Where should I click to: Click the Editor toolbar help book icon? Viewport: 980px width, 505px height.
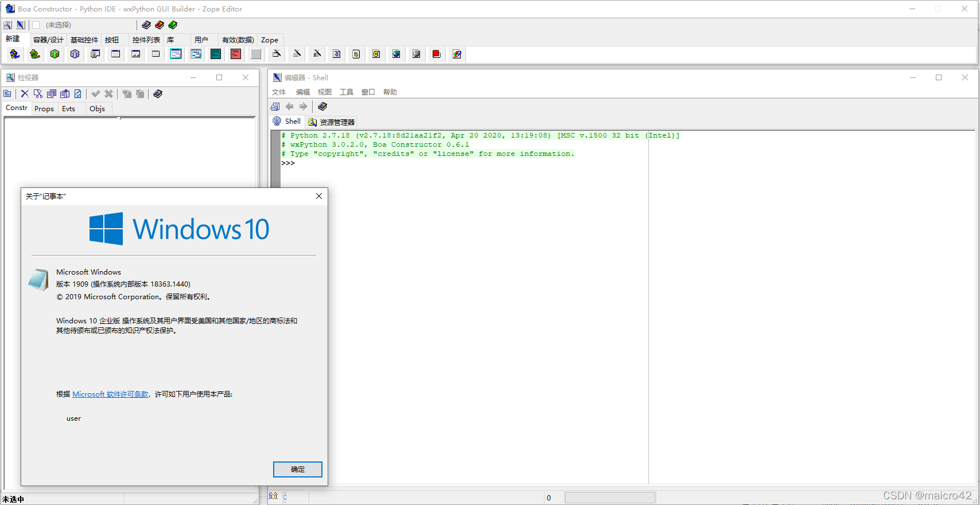[322, 106]
